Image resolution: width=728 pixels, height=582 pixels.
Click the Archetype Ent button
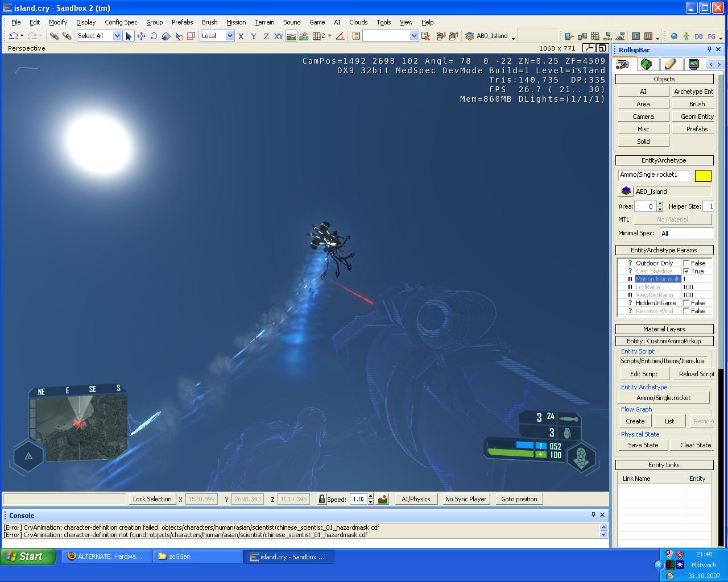(x=693, y=92)
